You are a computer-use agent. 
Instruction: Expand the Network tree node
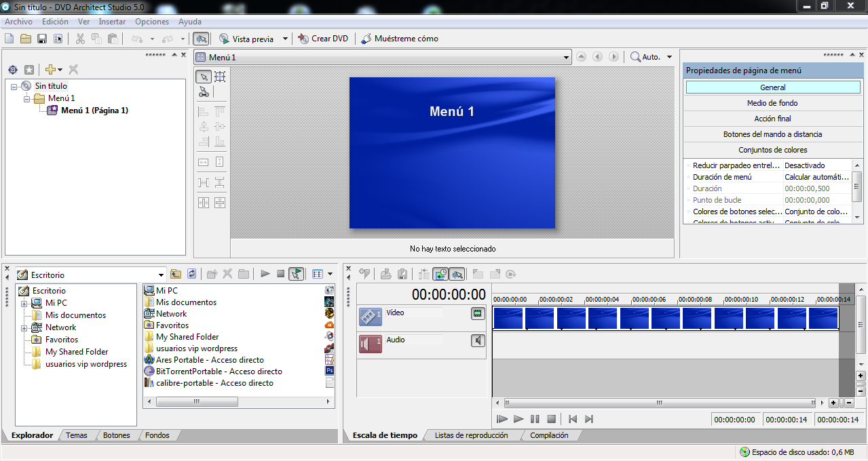(x=24, y=327)
